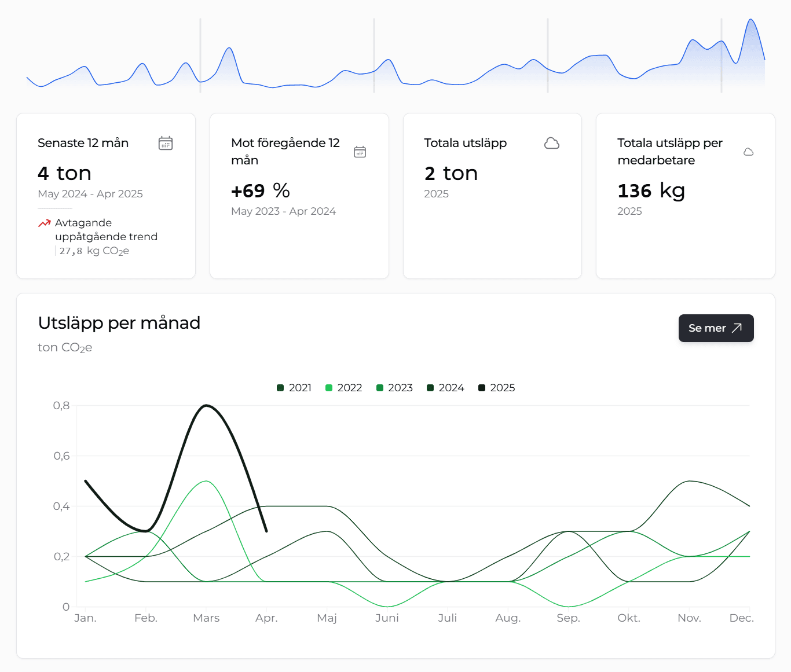The image size is (791, 672).
Task: Toggle the 2021 series in chart legend
Action: (294, 388)
